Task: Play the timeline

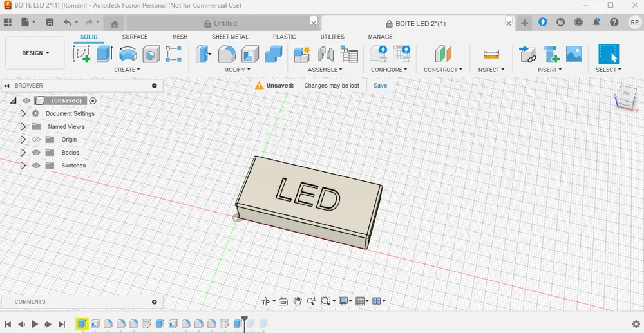Action: pos(35,324)
